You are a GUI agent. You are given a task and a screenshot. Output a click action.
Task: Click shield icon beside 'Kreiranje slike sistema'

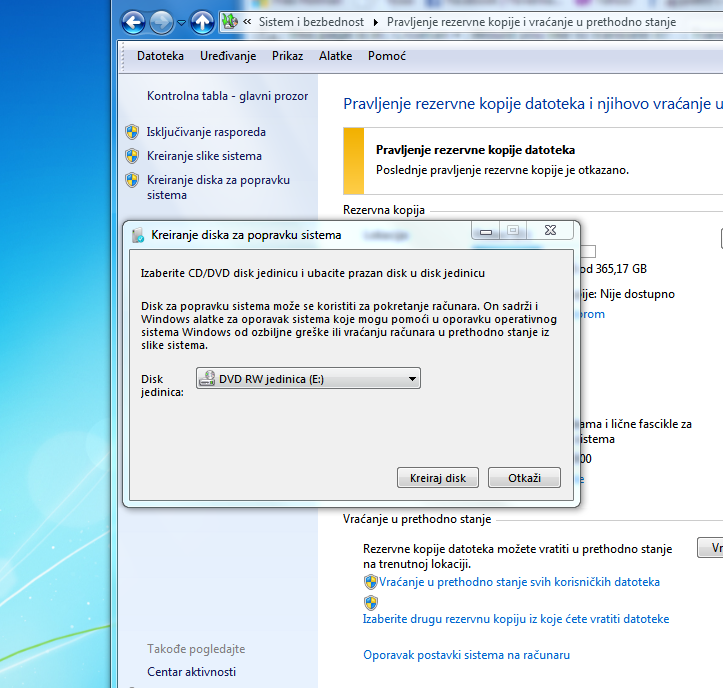132,156
